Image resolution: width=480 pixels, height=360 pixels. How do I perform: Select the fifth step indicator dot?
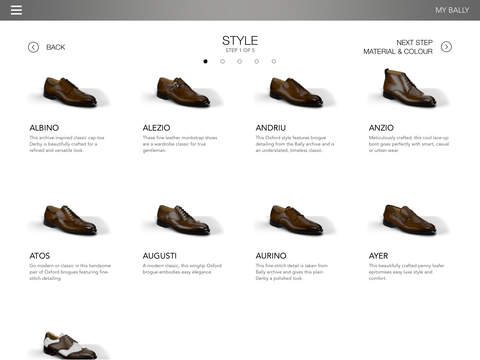point(274,61)
